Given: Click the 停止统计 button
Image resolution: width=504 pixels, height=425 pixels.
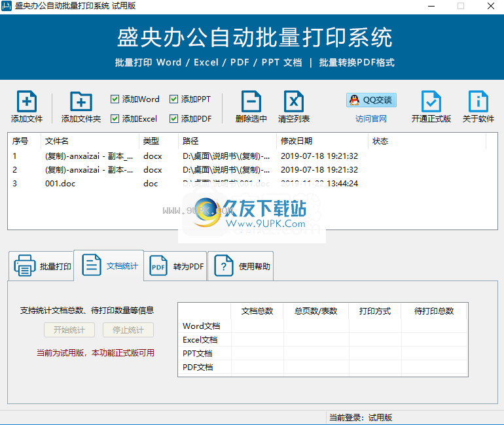Looking at the screenshot, I should point(128,330).
